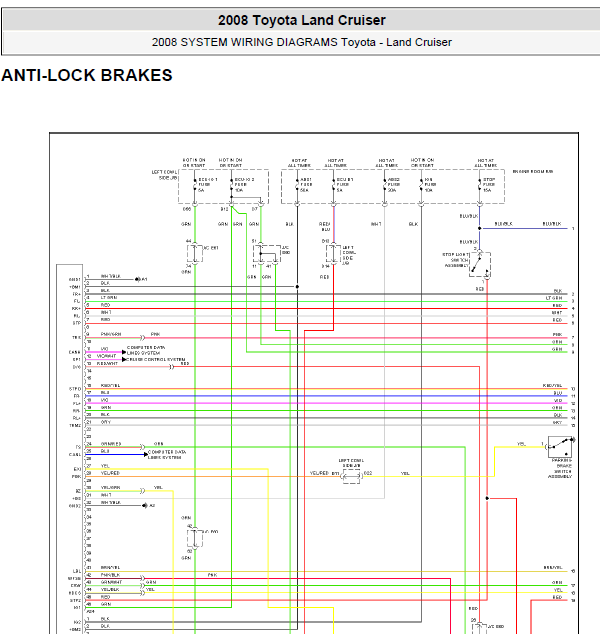The height and width of the screenshot is (634, 600).
Task: Click the 'VIO/WHT' wire label at pin 12
Action: pos(106,356)
